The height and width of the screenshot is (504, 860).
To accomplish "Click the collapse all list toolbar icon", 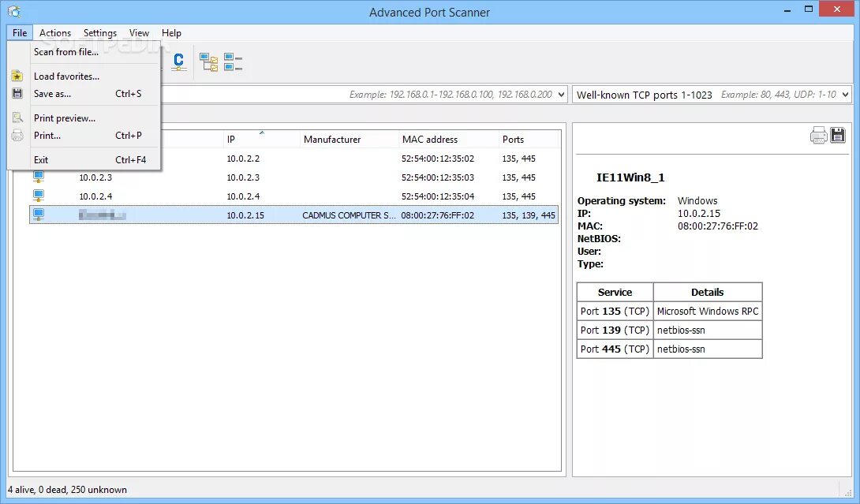I will coord(233,62).
